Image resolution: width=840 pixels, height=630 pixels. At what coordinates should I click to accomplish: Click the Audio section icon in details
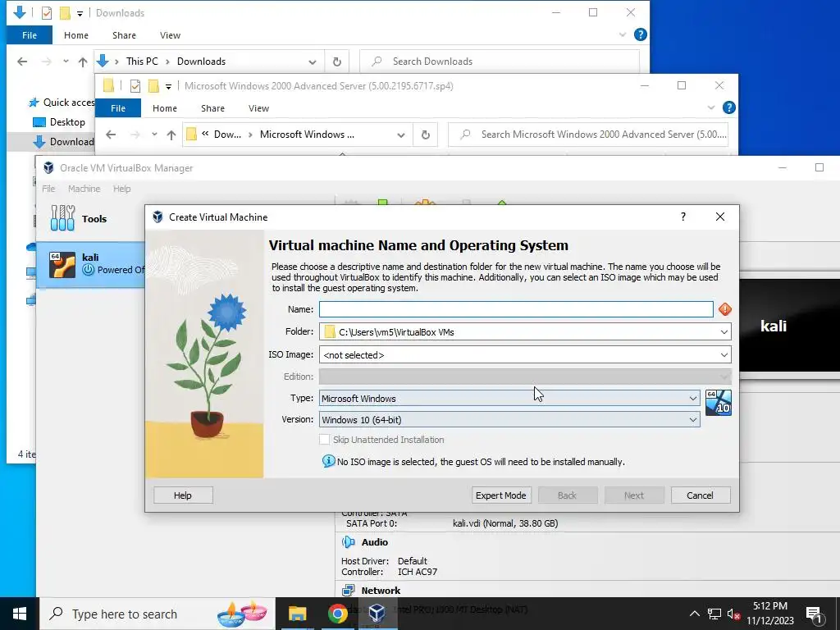pos(348,542)
